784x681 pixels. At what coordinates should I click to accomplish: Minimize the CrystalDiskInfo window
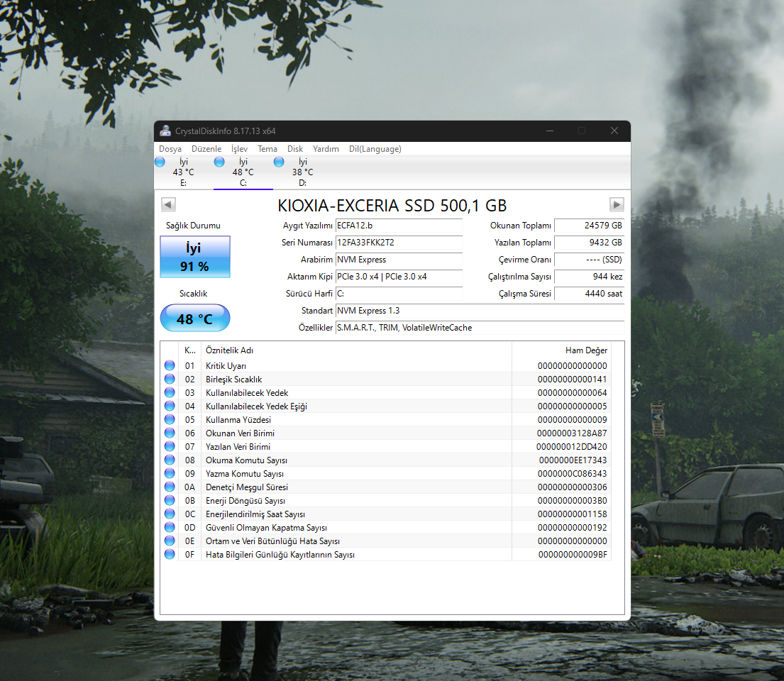(x=550, y=131)
